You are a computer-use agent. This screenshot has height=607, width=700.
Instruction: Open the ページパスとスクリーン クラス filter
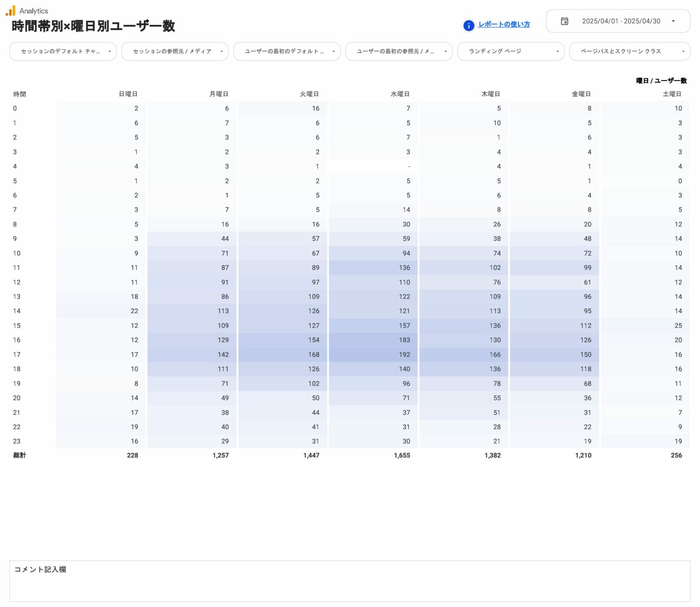pyautogui.click(x=629, y=51)
